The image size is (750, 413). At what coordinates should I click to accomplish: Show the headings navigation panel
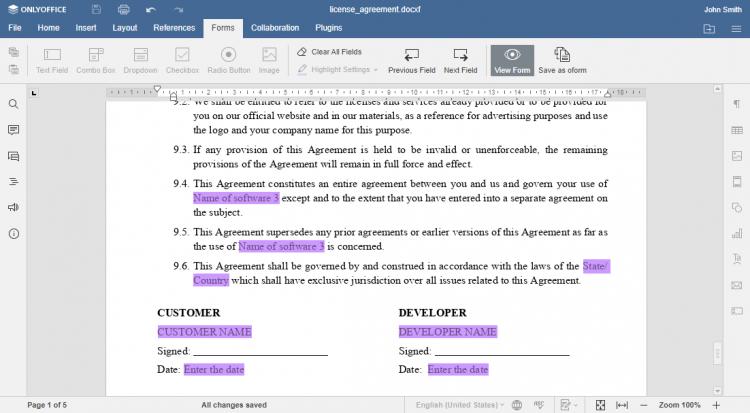coord(13,182)
